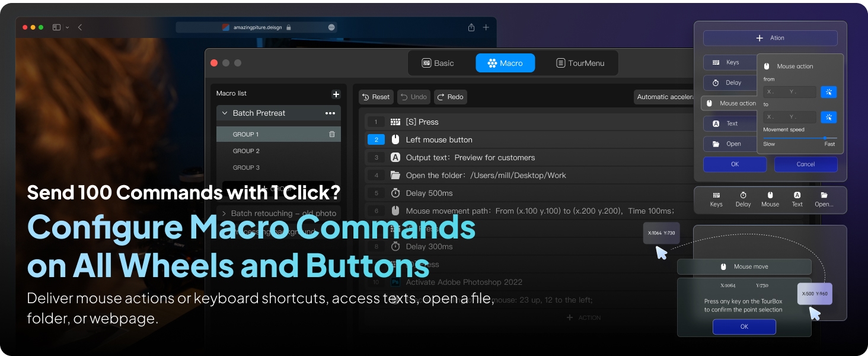Pick the 'to' point crosshair button
This screenshot has height=356, width=868.
point(828,117)
